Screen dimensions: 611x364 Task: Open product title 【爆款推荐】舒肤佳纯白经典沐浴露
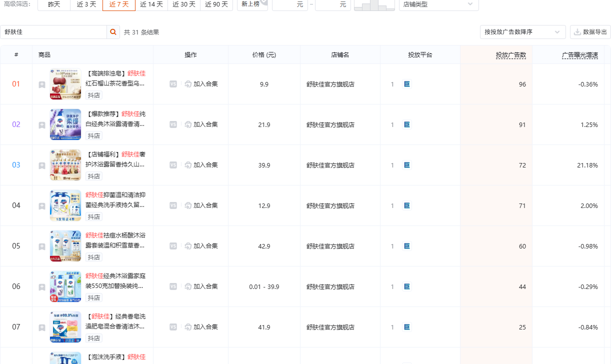(x=116, y=118)
